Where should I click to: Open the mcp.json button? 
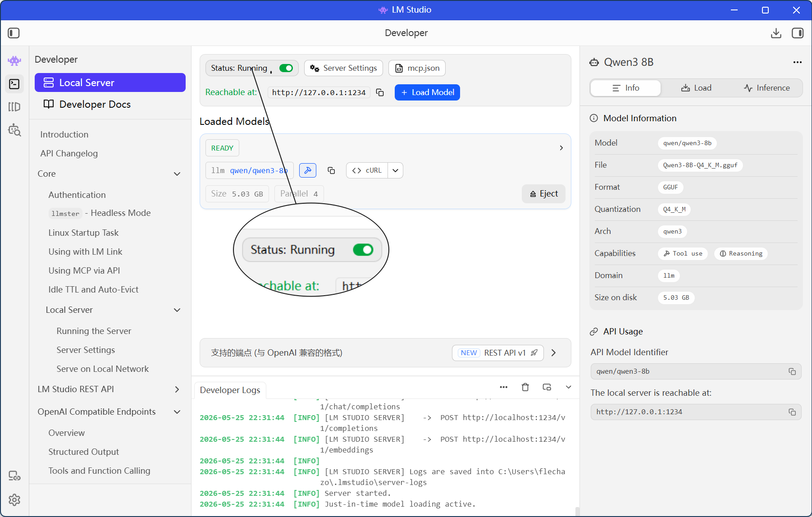point(417,68)
